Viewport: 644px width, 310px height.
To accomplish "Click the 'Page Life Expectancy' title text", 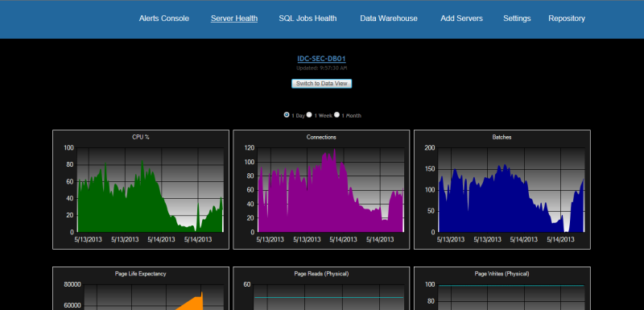I will point(140,274).
